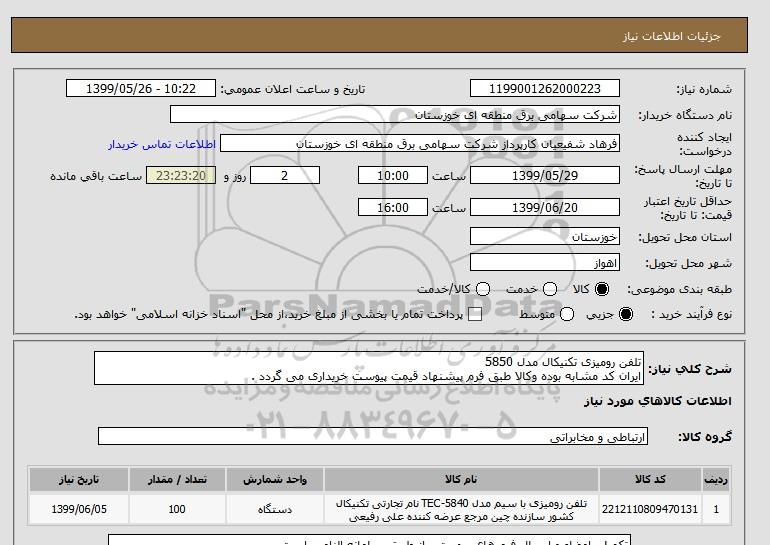770x545 pixels.
Task: Click the quantity cell showing 100
Action: tap(177, 509)
